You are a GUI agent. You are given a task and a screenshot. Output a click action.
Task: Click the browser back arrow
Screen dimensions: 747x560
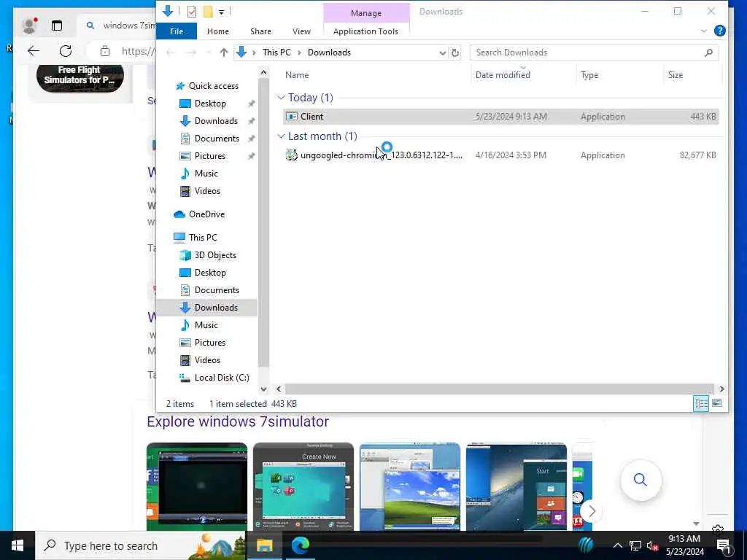34,51
